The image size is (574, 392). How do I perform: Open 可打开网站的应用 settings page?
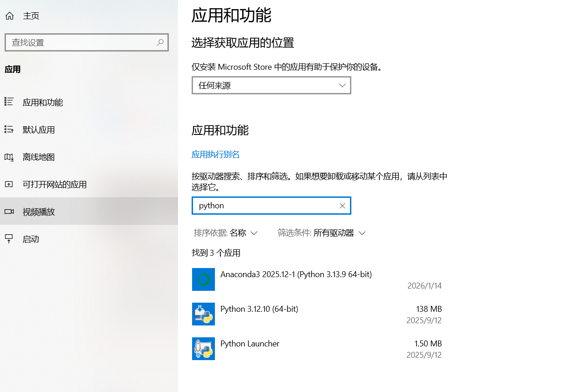(89, 184)
